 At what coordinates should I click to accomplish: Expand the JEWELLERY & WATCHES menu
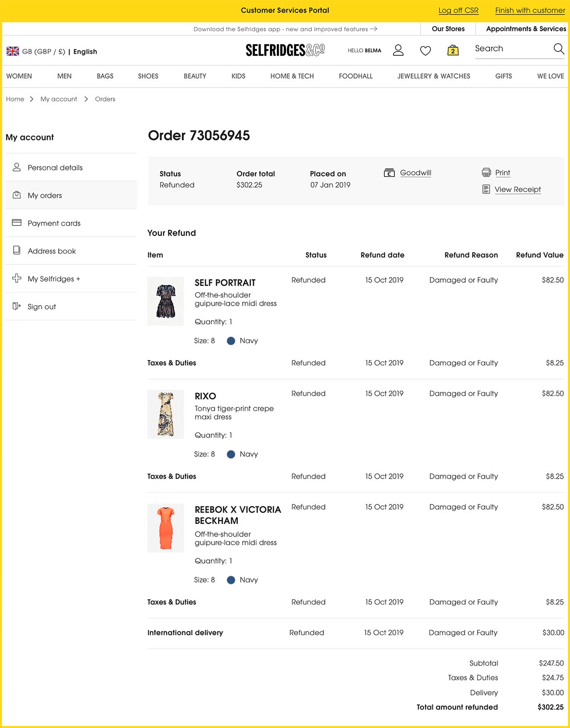click(x=433, y=76)
